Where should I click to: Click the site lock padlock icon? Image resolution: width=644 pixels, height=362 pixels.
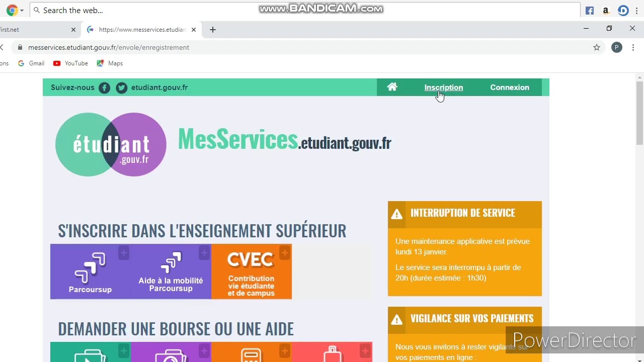[20, 47]
